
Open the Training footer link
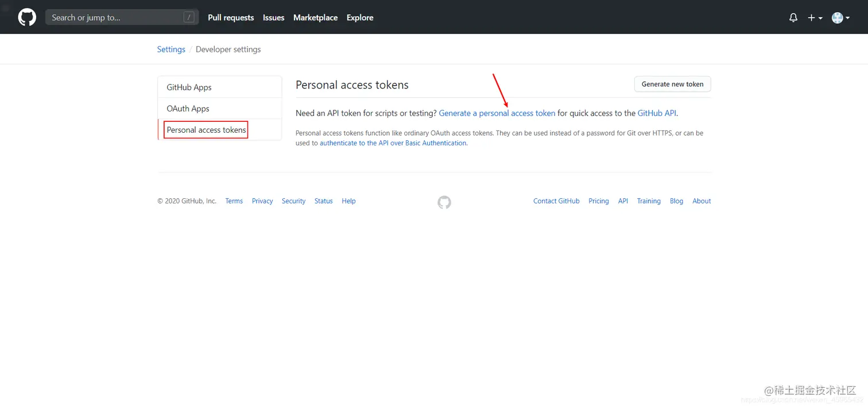649,201
